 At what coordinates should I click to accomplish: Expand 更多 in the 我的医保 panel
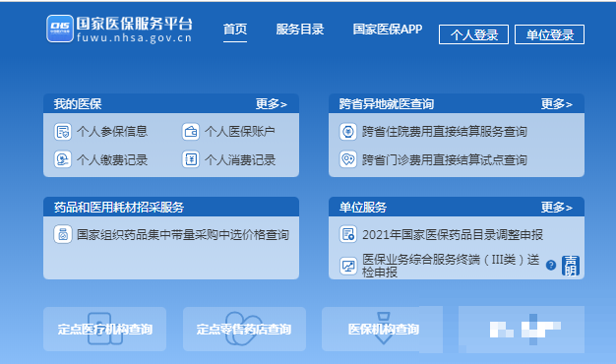pyautogui.click(x=271, y=104)
